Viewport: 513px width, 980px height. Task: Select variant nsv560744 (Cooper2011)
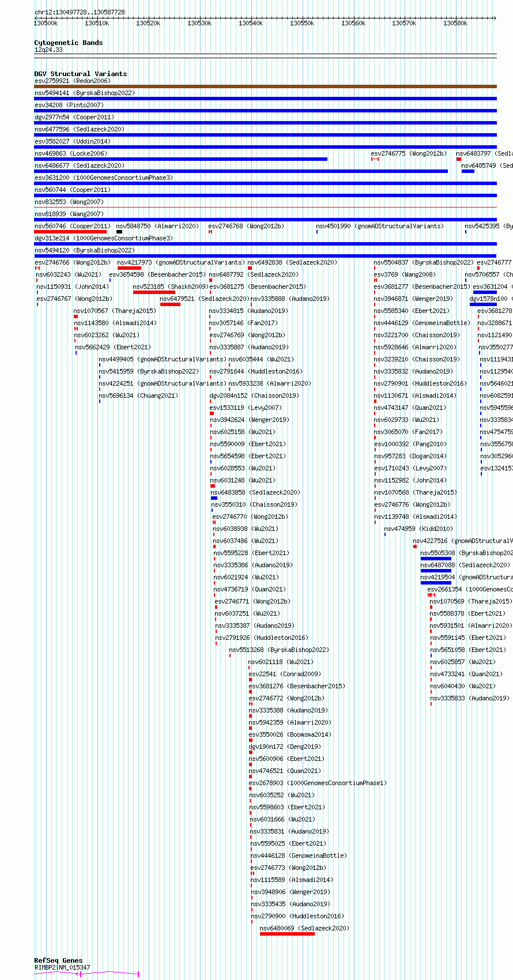73,190
